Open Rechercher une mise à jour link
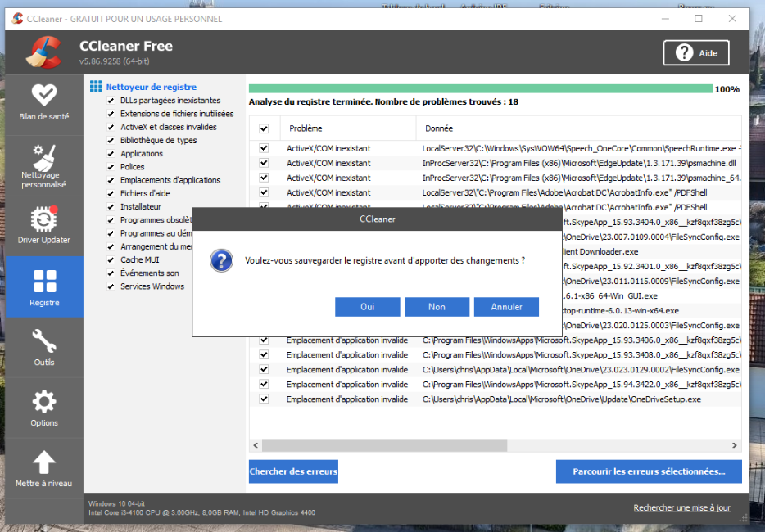 click(681, 507)
